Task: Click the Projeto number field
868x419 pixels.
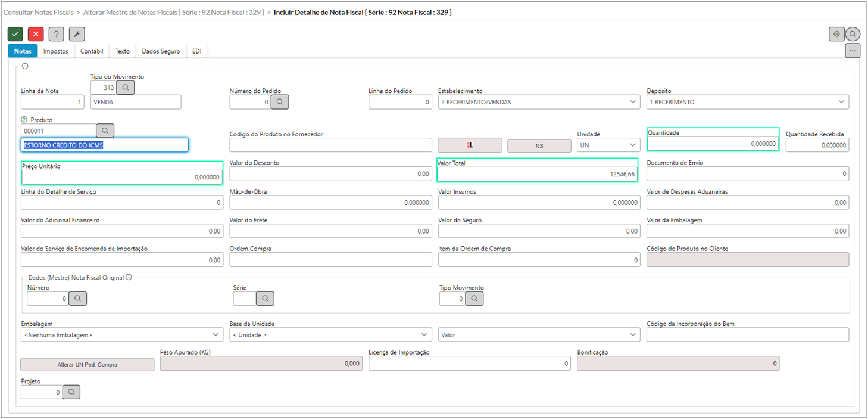Action: [41, 392]
